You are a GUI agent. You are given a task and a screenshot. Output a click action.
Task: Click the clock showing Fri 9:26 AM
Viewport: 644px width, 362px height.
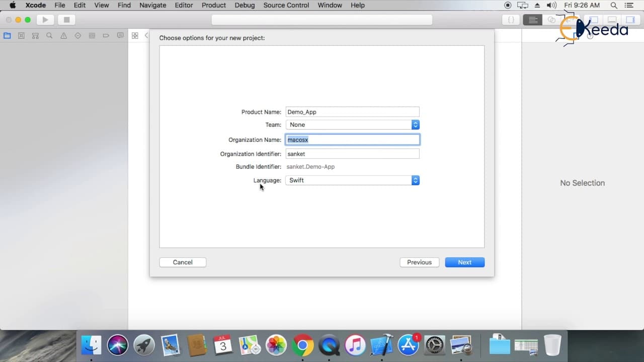(582, 5)
